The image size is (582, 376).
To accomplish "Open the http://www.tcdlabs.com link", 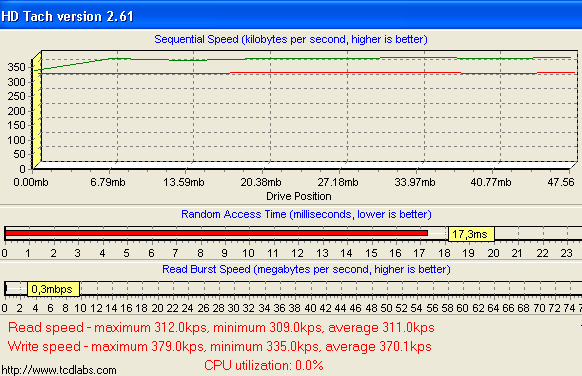I will pos(59,370).
